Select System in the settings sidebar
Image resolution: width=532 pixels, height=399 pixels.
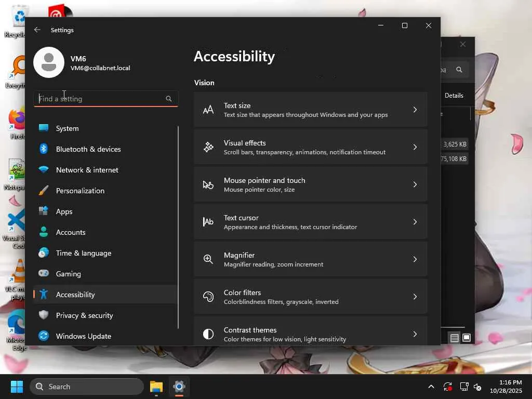[105, 128]
